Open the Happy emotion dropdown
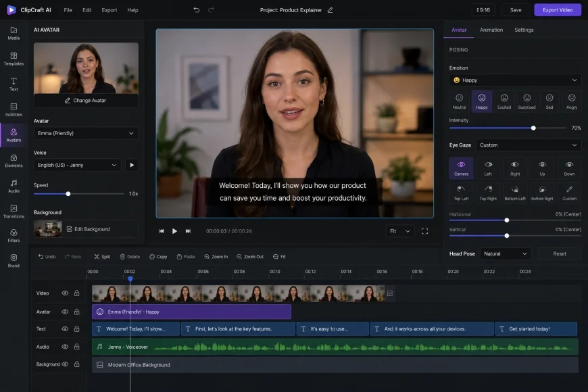Image resolution: width=588 pixels, height=392 pixels. pos(515,80)
